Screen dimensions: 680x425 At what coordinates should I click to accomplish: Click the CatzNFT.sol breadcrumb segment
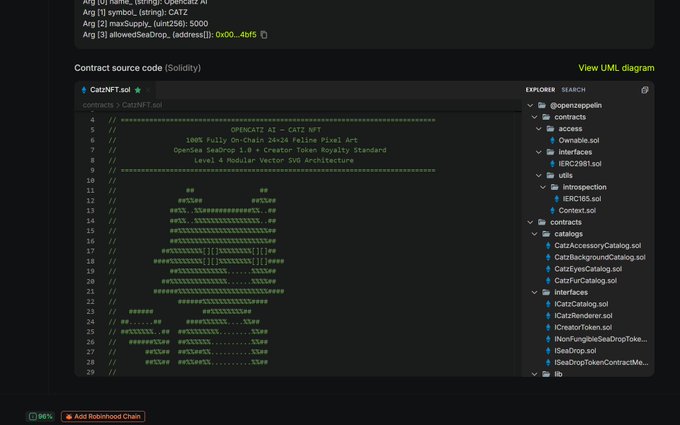coord(142,105)
